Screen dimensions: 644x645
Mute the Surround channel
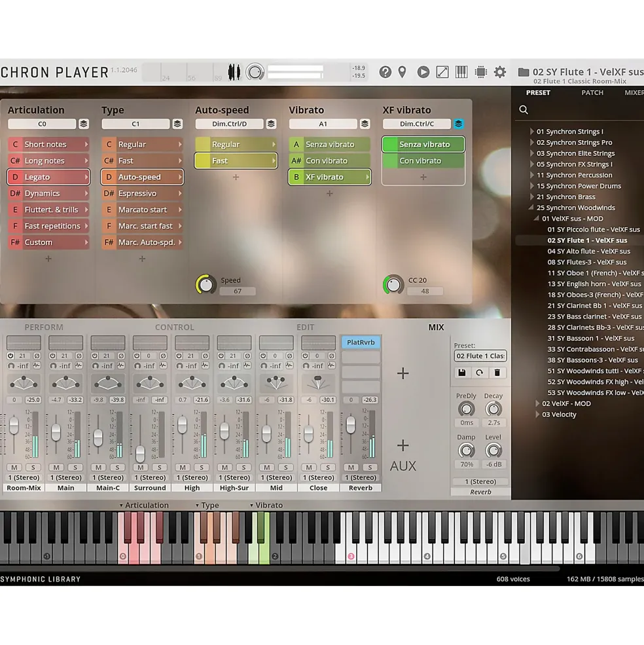click(x=141, y=468)
